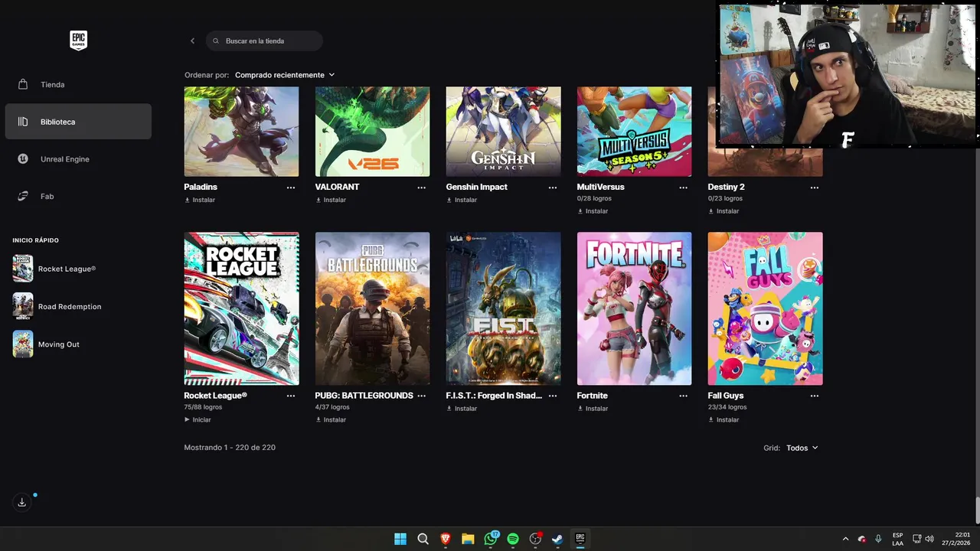Image resolution: width=980 pixels, height=551 pixels.
Task: Open VALORANT options menu
Action: pos(422,187)
